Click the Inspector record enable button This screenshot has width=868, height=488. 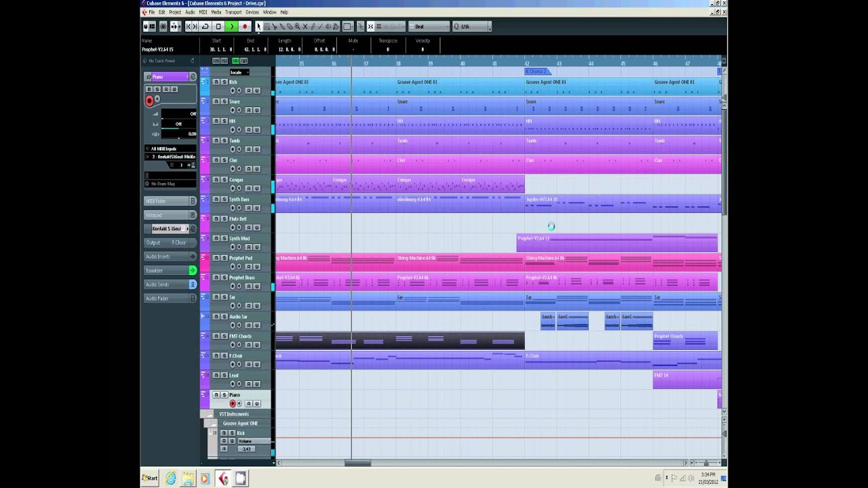point(149,101)
